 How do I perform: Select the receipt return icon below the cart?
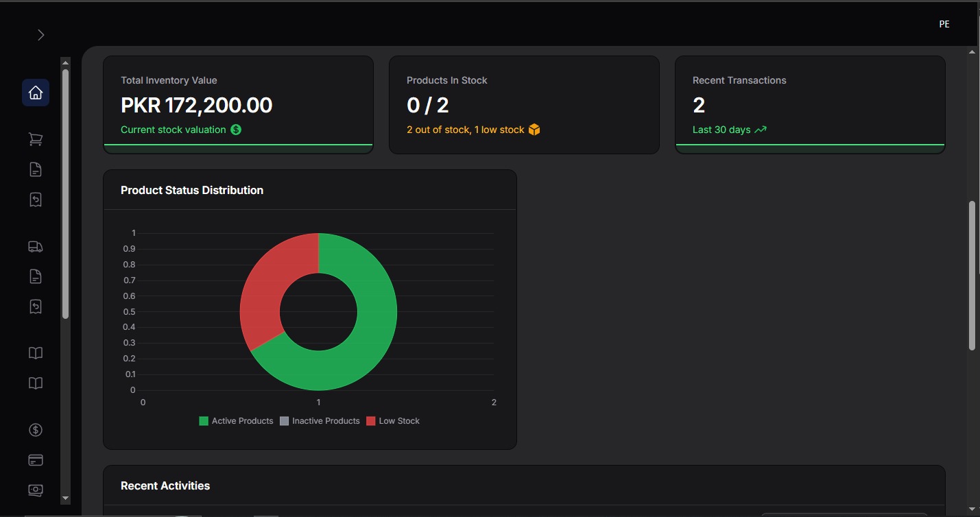click(35, 199)
